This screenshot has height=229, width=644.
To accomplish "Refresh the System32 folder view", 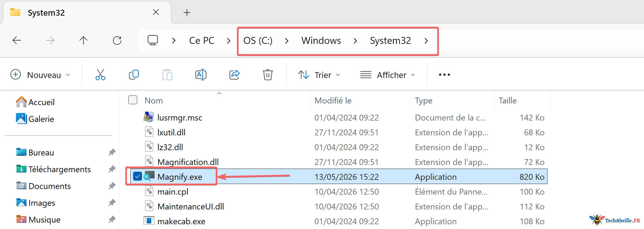I will (x=117, y=41).
